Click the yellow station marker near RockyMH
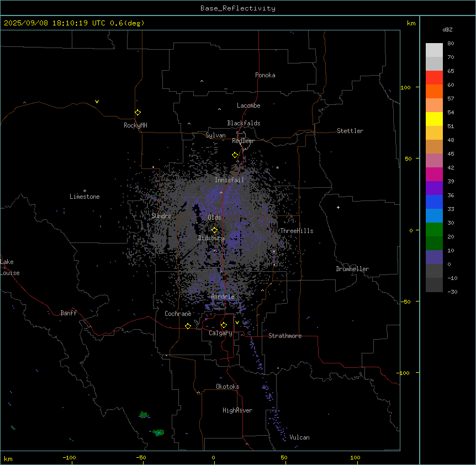This screenshot has height=465, width=476. 137,113
